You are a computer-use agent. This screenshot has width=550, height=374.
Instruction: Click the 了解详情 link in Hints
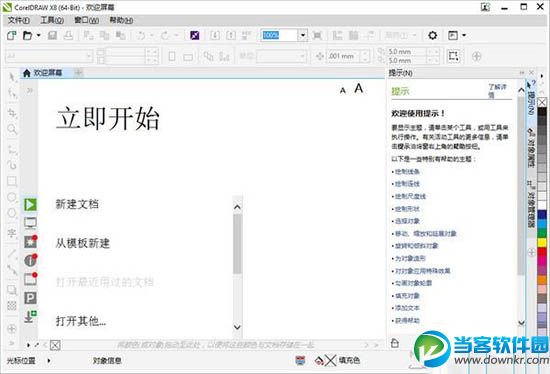(x=497, y=91)
